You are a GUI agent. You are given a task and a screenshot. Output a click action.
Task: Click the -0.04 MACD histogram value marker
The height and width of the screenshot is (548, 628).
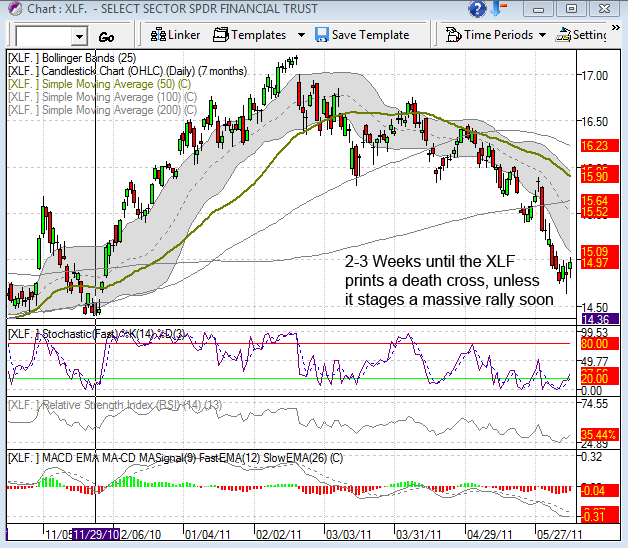pos(600,490)
